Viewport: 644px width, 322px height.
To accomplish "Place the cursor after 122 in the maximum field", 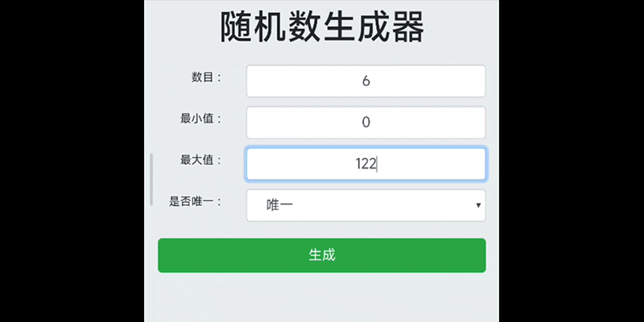I will point(378,163).
